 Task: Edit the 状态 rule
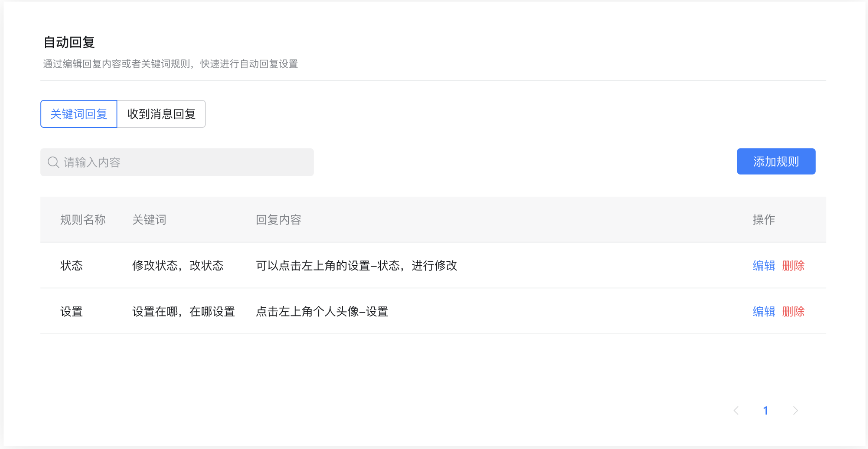[763, 266]
